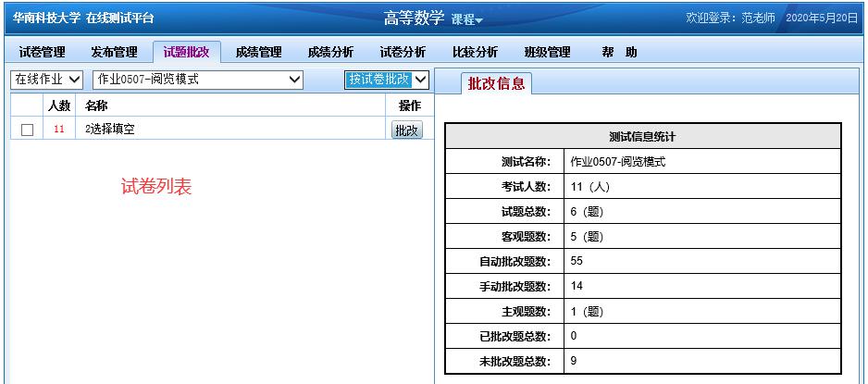Click the 批改 button for 2选择填空
868x384 pixels.
pos(407,130)
